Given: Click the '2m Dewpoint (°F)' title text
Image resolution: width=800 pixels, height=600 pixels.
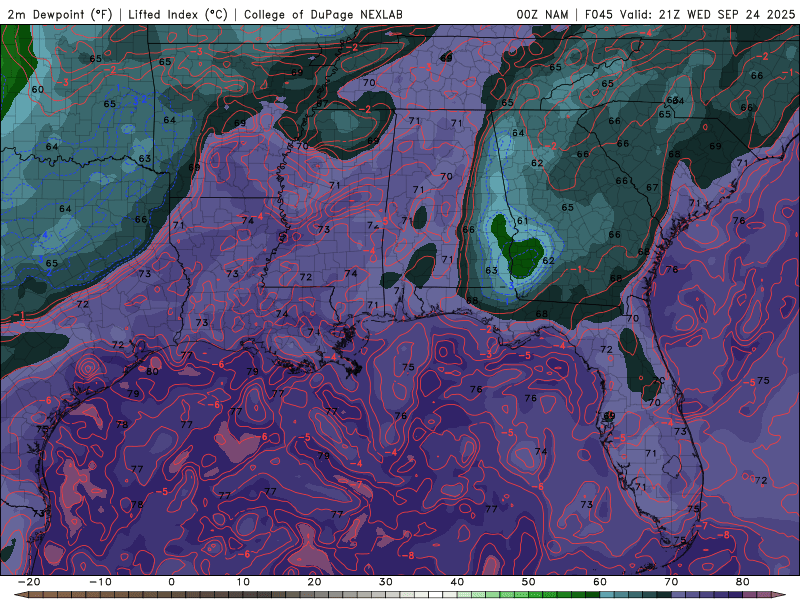Looking at the screenshot, I should [60, 14].
